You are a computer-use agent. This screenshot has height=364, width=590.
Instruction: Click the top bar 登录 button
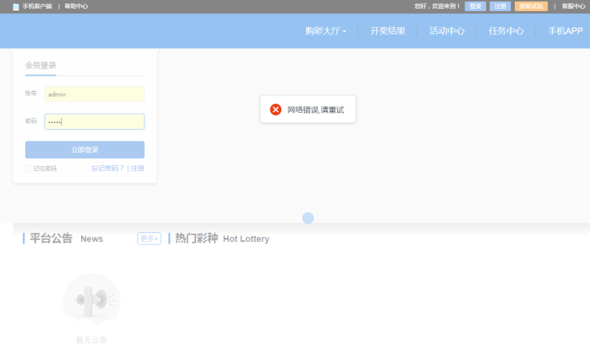click(x=475, y=6)
